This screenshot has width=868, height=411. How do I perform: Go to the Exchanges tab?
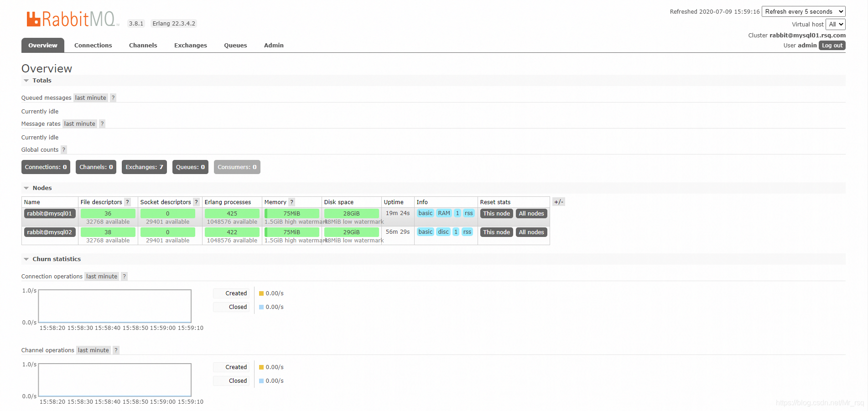(191, 45)
